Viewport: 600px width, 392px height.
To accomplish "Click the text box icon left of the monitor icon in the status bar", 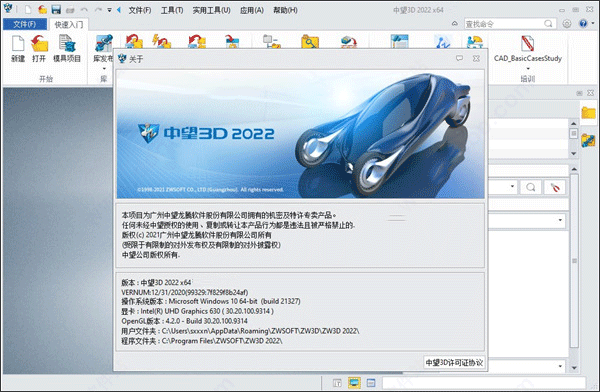I will (x=337, y=383).
